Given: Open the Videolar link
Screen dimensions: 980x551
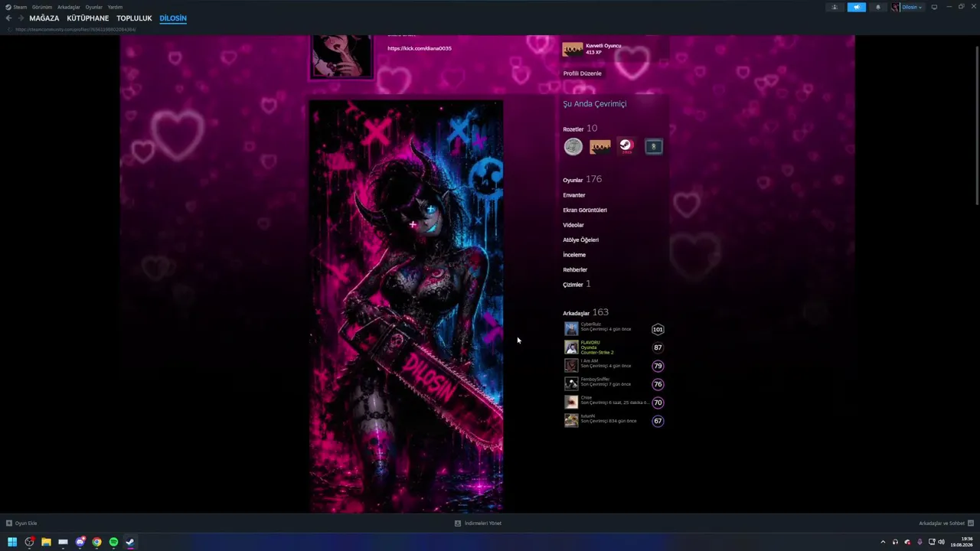Looking at the screenshot, I should (573, 225).
